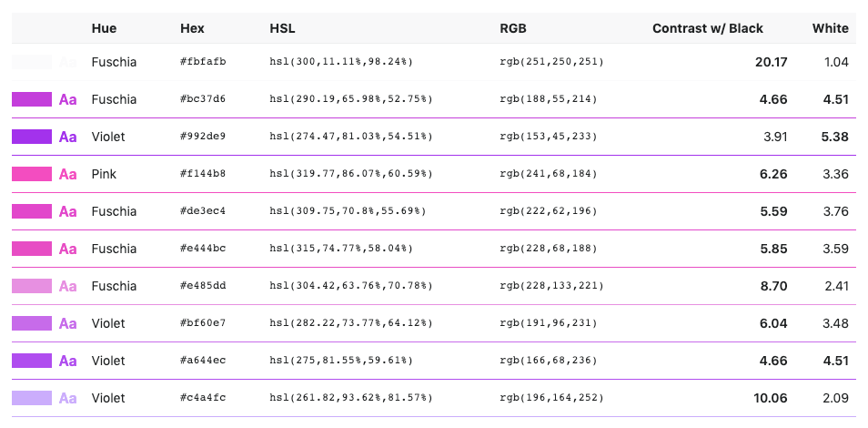Click the HSL column header
Viewport: 868px width, 428px height.
(x=282, y=28)
